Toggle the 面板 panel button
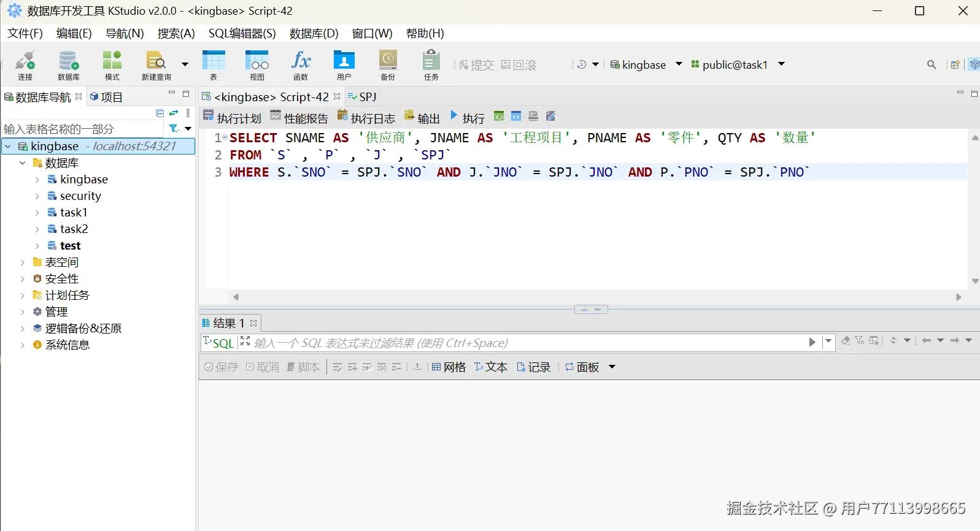980x531 pixels. pos(582,367)
